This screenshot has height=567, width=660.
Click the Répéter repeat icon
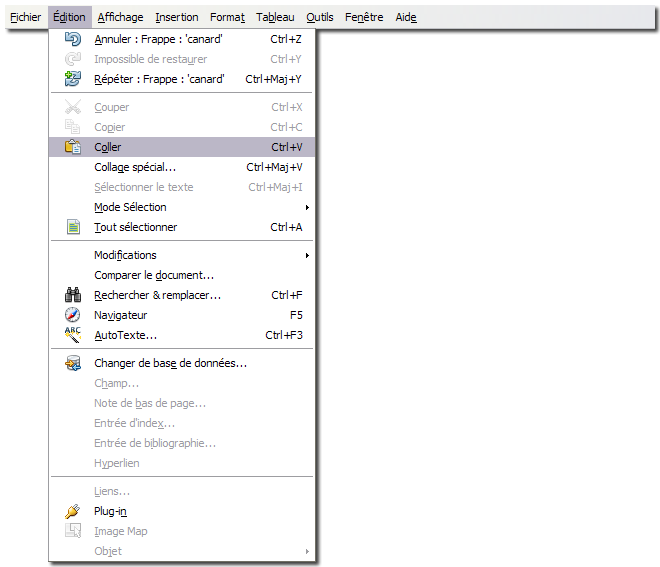pos(73,79)
